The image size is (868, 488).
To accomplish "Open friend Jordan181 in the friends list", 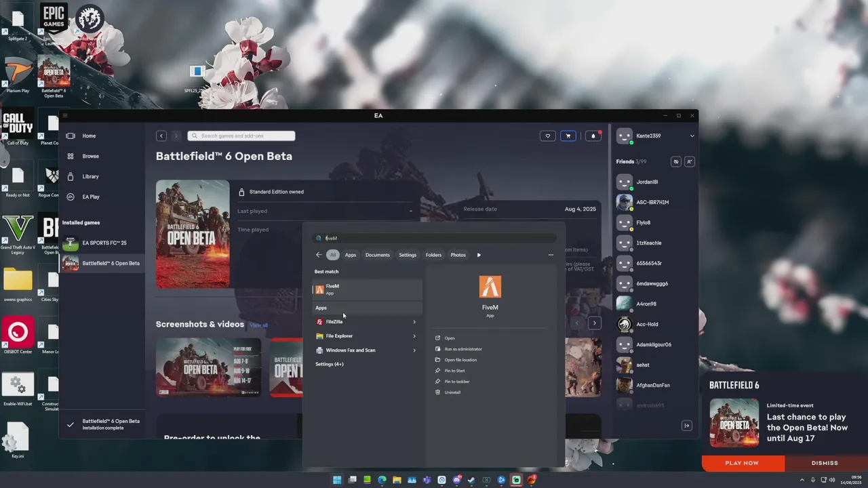I will pos(654,182).
